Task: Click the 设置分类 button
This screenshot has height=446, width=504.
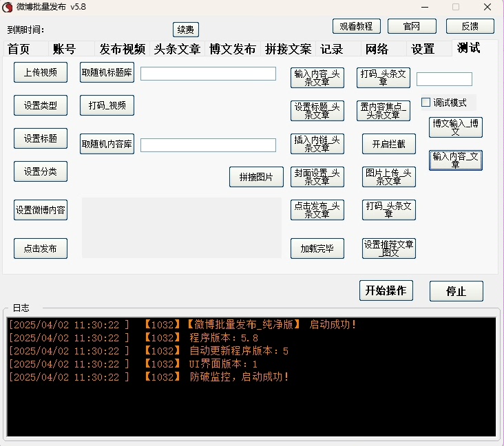Action: pyautogui.click(x=41, y=171)
